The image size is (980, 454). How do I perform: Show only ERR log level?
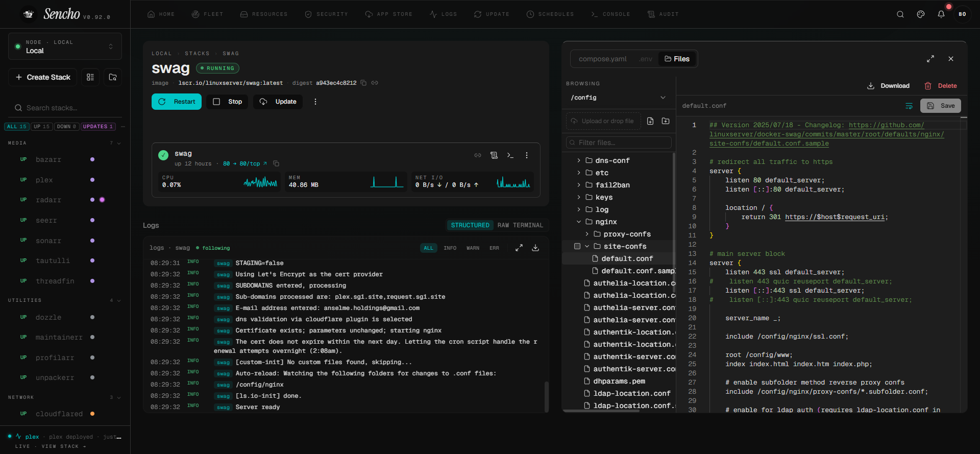494,248
